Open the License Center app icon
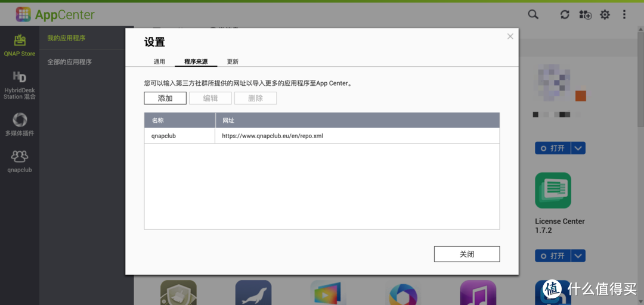Viewport: 644px width, 305px height. (x=553, y=191)
